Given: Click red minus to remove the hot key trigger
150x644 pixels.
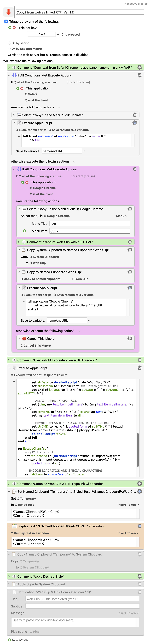Looking at the screenshot, I should (14, 28).
